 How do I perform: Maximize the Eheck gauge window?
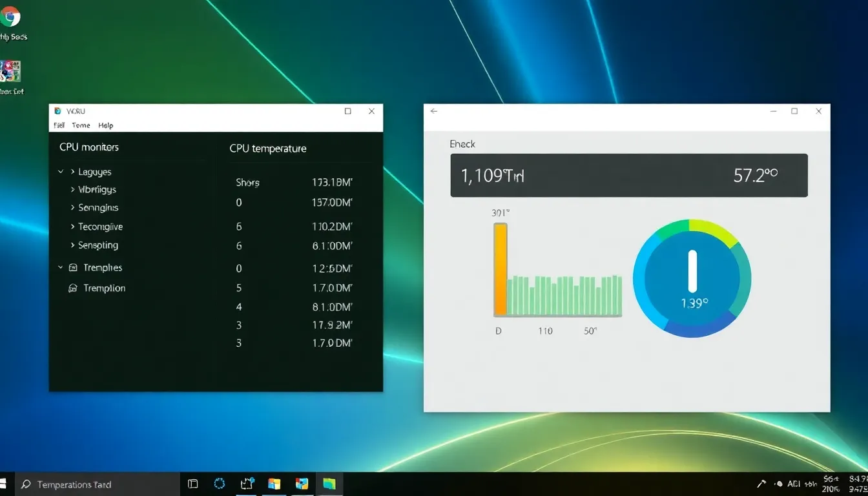(794, 111)
